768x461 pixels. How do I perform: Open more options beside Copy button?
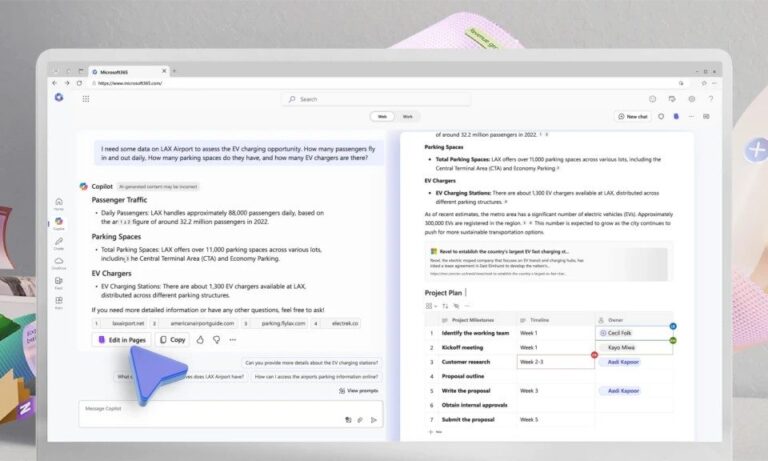233,340
